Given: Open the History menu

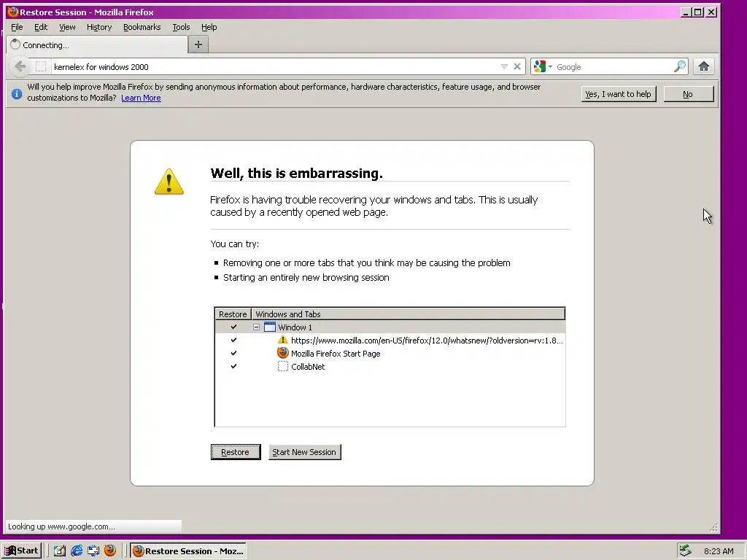Looking at the screenshot, I should (99, 27).
